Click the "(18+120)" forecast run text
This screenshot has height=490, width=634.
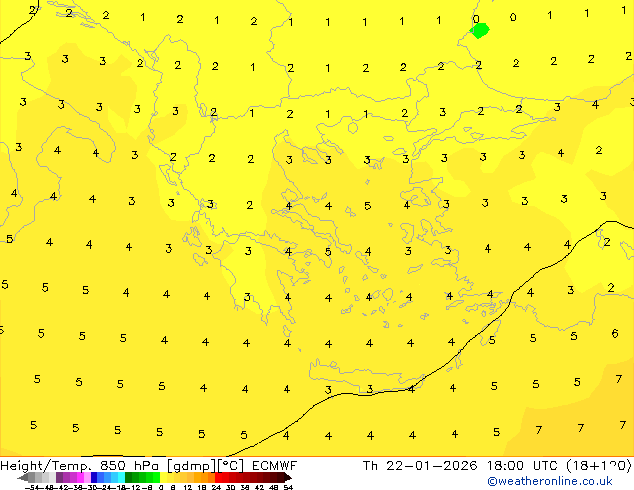[x=598, y=465]
